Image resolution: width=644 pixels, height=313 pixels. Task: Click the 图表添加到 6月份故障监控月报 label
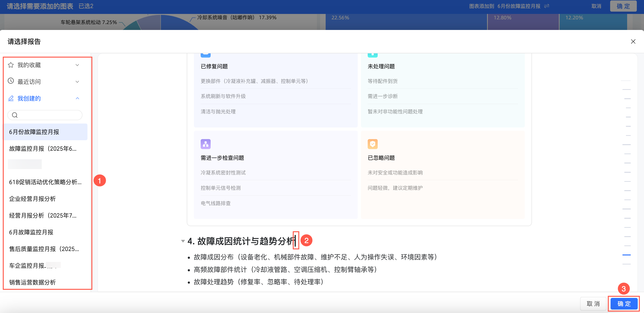(505, 6)
